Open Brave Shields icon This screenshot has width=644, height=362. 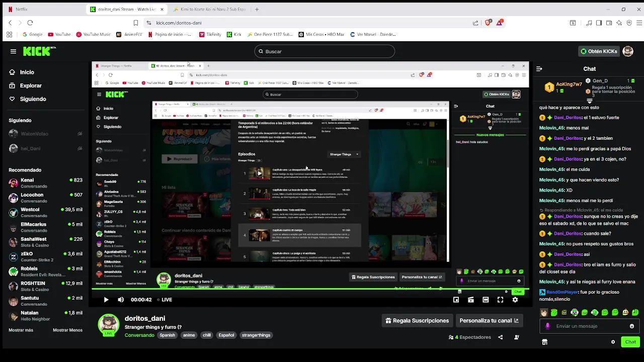[x=488, y=23]
